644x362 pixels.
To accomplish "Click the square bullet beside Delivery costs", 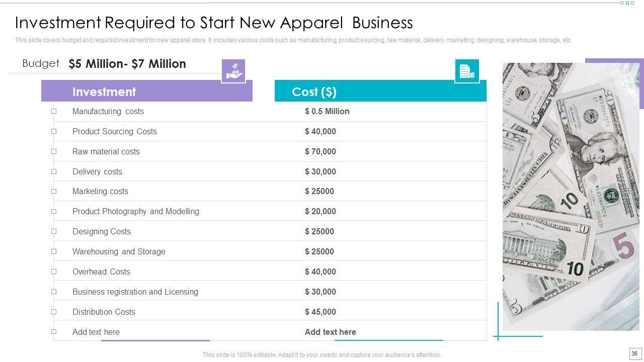I will pyautogui.click(x=54, y=171).
